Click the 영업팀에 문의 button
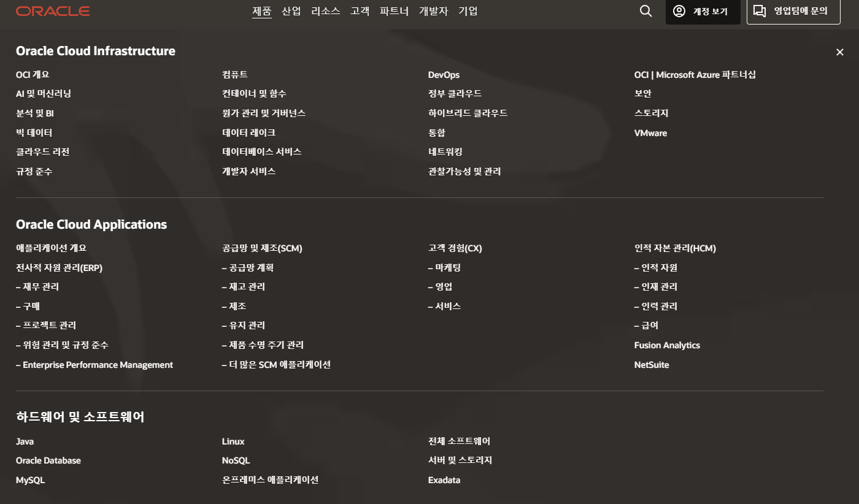859x504 pixels. click(x=793, y=11)
